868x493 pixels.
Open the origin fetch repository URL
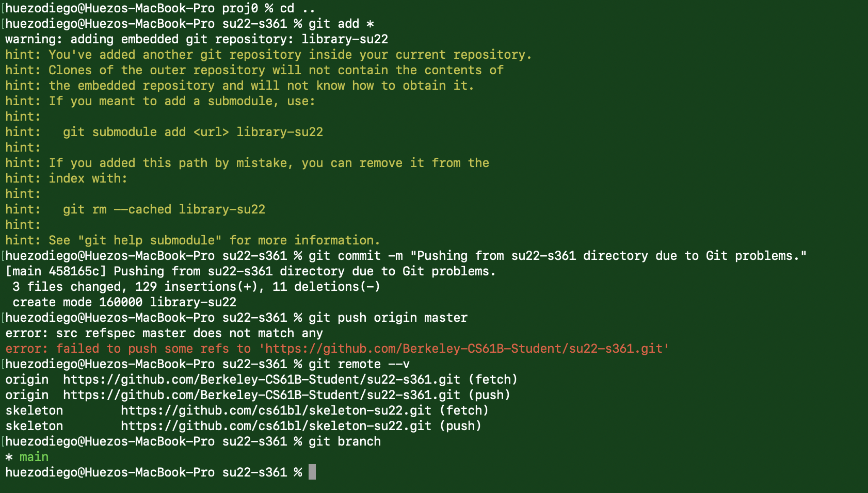coord(261,380)
